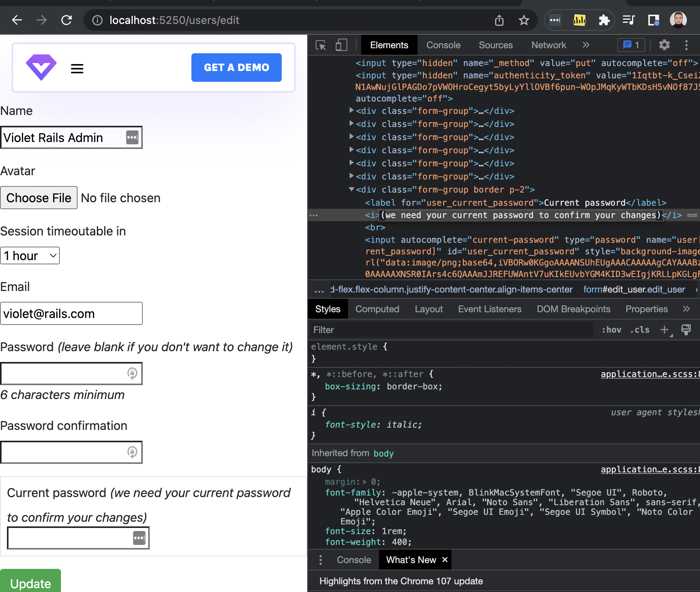The image size is (700, 592).
Task: Click the browser back arrow
Action: click(17, 20)
